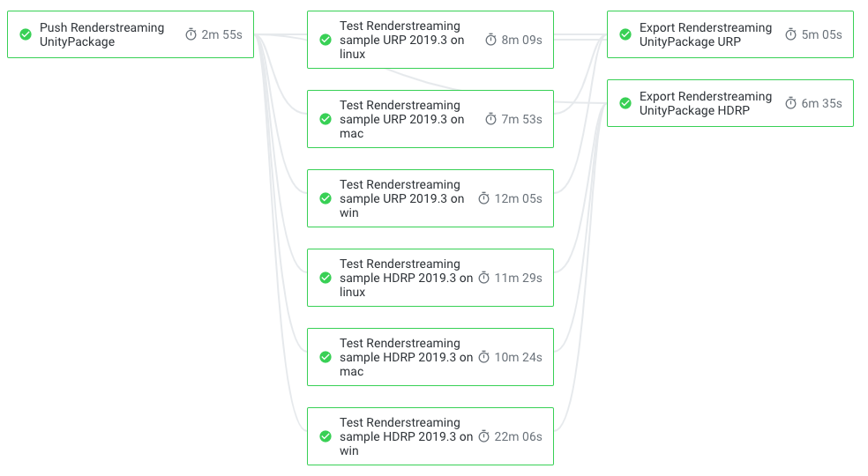Click success icon for URP 2019.3 on linux test
This screenshot has height=476, width=868.
click(x=325, y=40)
